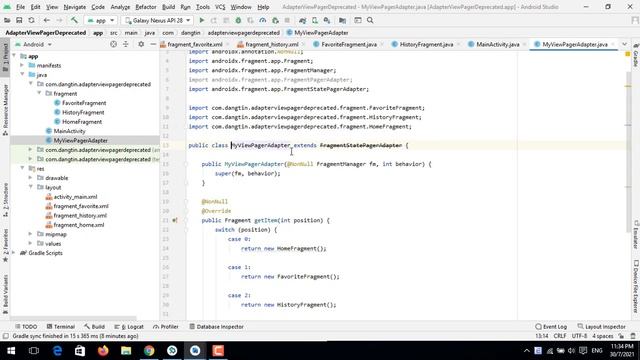Click the '4 spaces' indent setting
This screenshot has width=640, height=360.
tap(603, 336)
